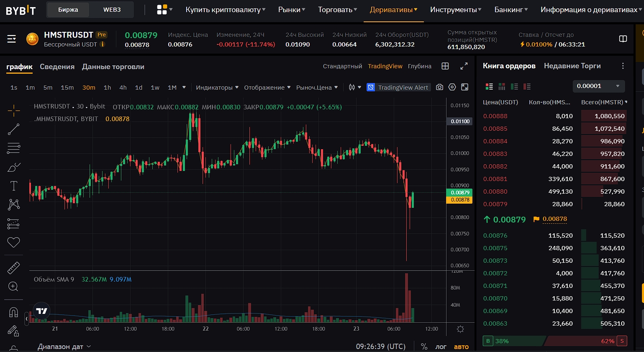Open the 'Недавние Торги' tab
Screen dimensions: 644x352
tap(572, 66)
